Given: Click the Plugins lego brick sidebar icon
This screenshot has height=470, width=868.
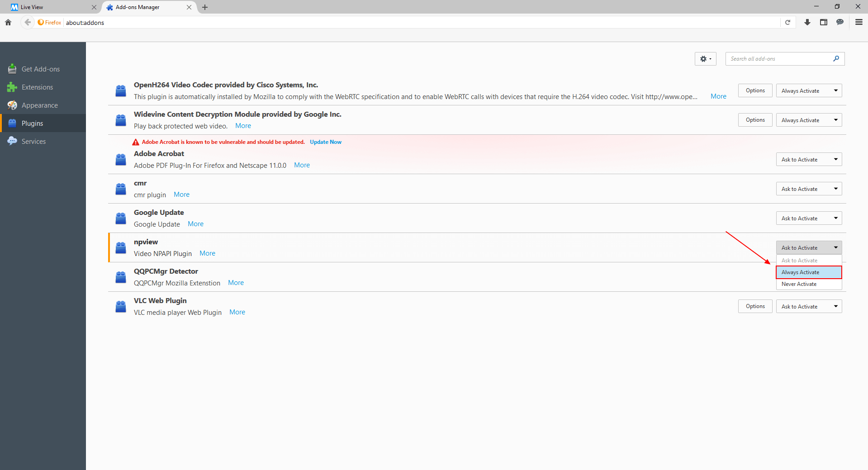Looking at the screenshot, I should coord(12,123).
